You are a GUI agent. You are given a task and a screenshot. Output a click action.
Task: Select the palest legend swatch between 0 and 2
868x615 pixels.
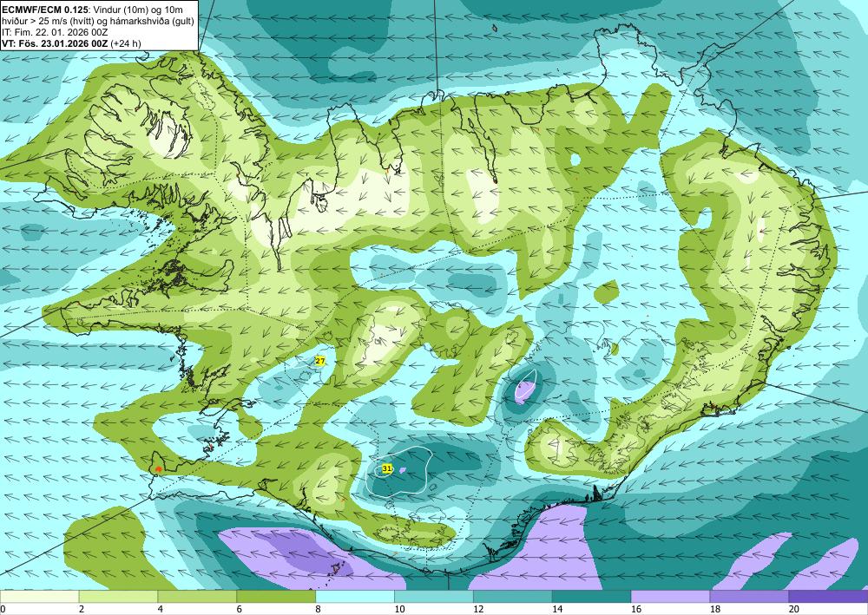(39, 596)
